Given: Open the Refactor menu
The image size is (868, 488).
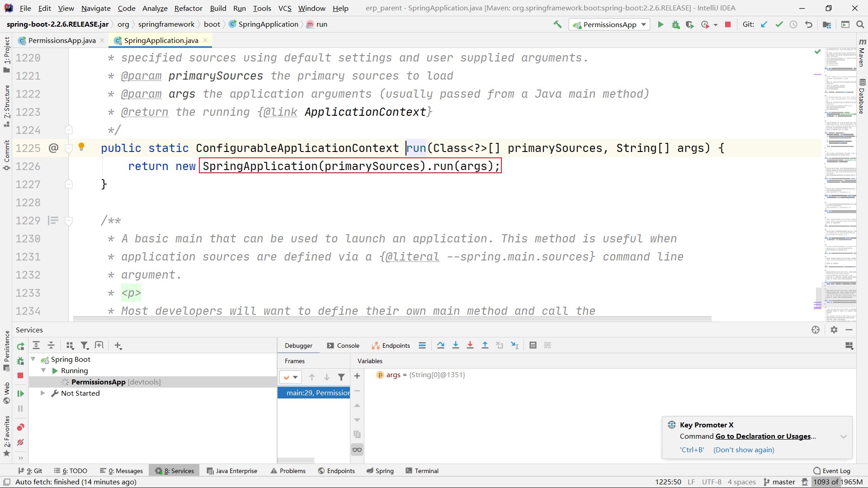Looking at the screenshot, I should (x=188, y=8).
